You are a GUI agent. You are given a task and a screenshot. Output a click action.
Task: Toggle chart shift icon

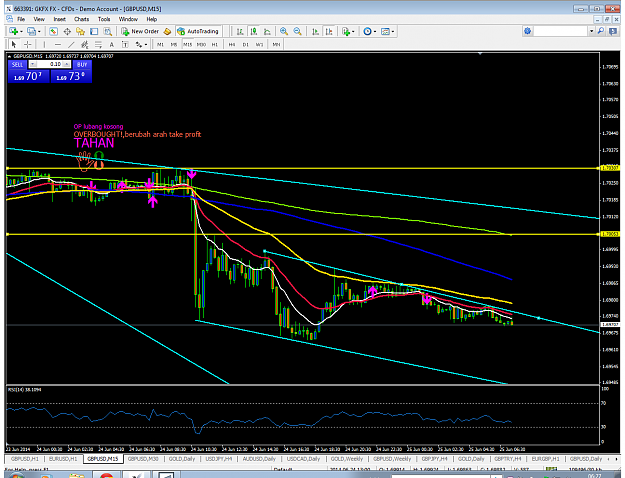click(x=329, y=31)
